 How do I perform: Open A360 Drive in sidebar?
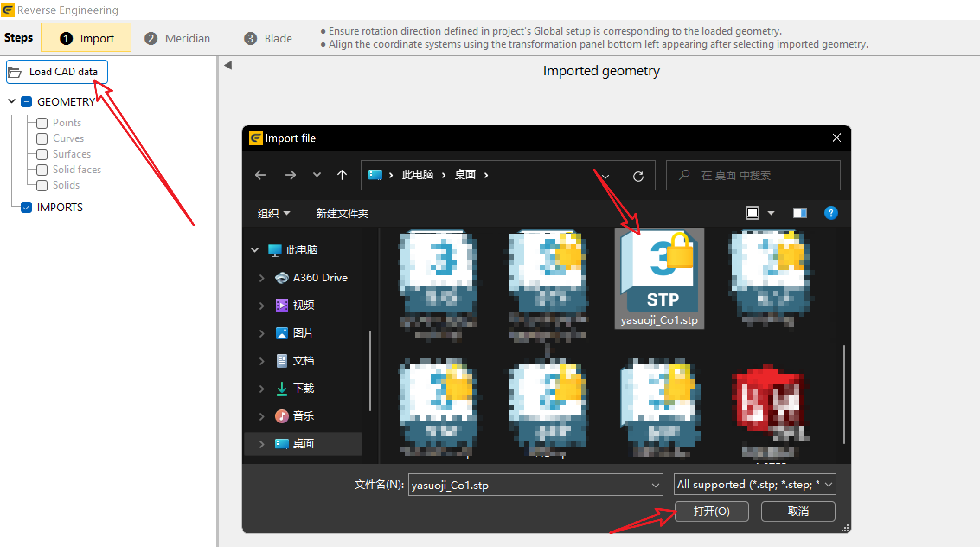(x=320, y=277)
